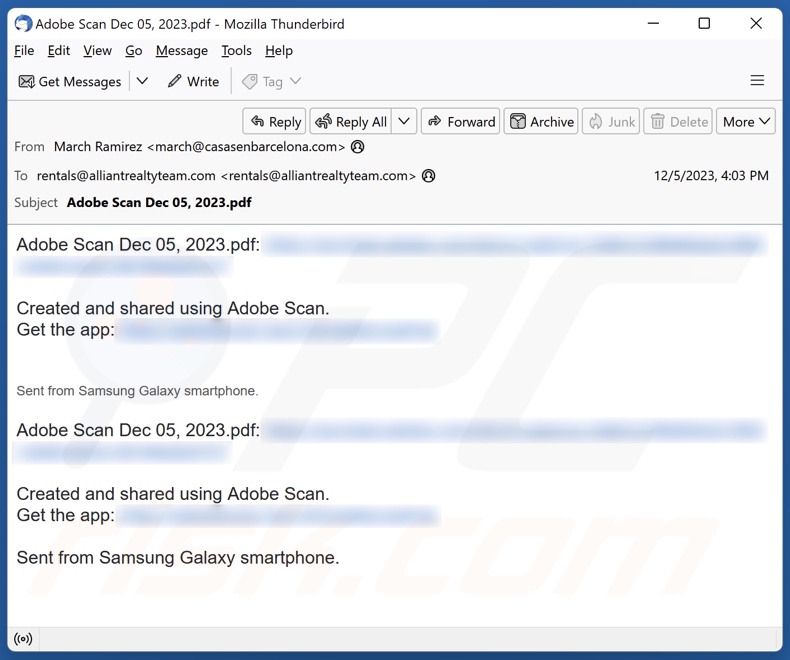790x660 pixels.
Task: Click Reply All button
Action: [x=351, y=121]
